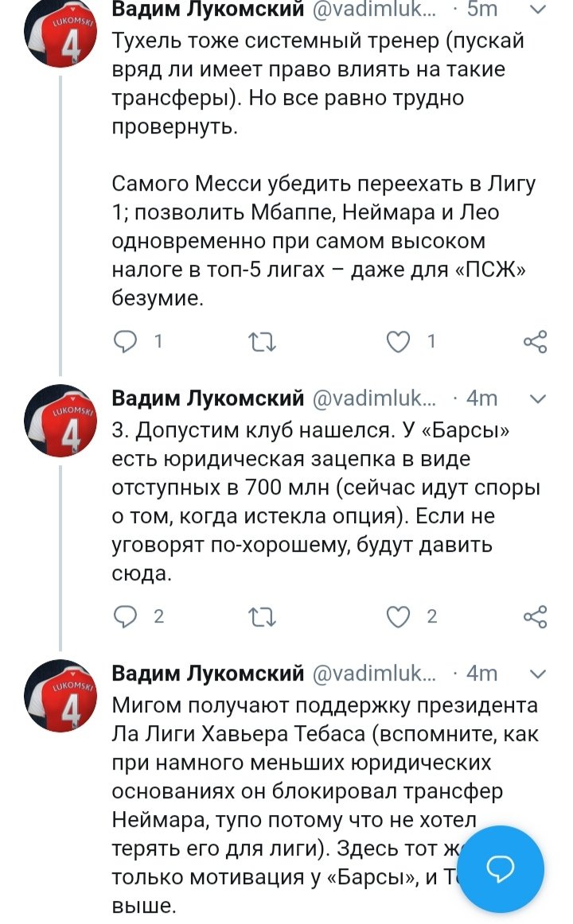Open dropdown arrow on second tweet (4m)
Screen dimensions: 573x924
(x=538, y=398)
